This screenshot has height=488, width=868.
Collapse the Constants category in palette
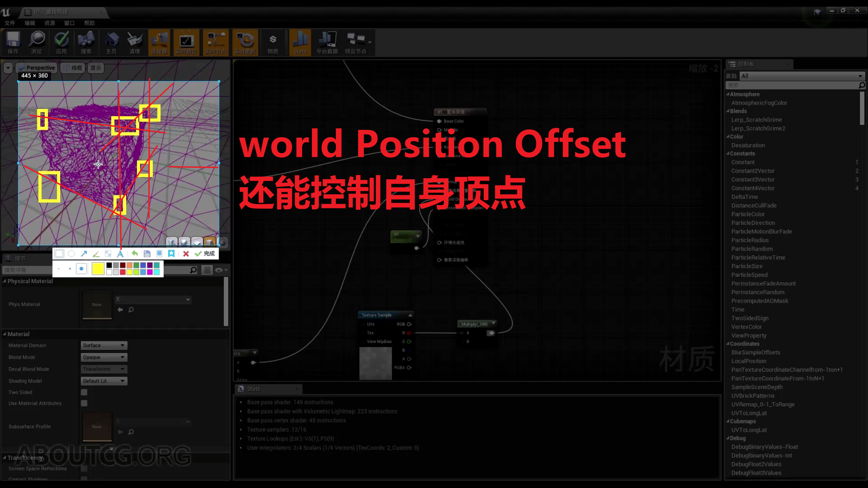(x=728, y=153)
